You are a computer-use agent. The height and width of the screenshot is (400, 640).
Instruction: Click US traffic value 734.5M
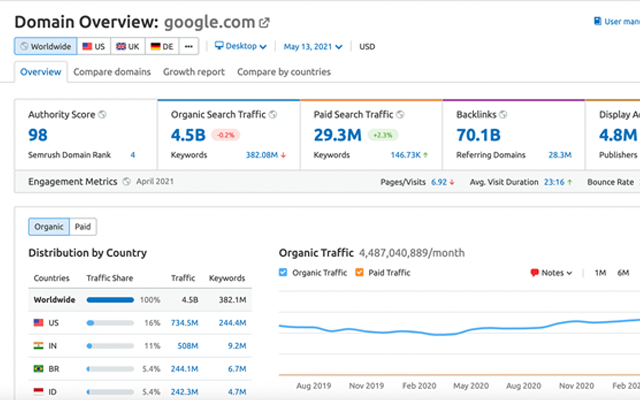(184, 323)
